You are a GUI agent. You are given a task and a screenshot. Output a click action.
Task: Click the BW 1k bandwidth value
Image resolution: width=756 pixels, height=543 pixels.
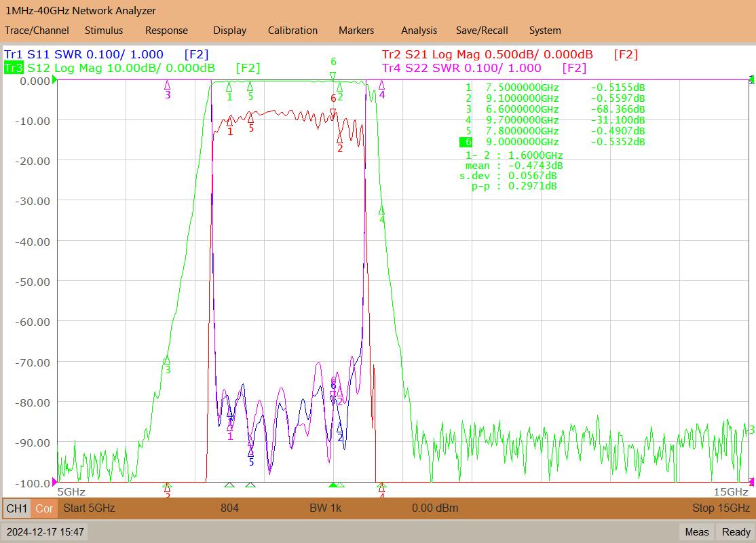point(326,508)
